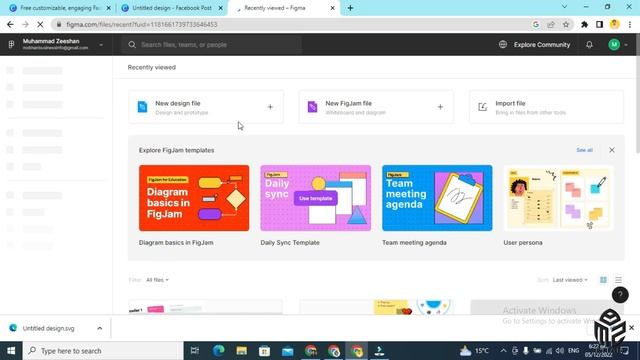Close the Recently viewed – Figma tab

(332, 8)
